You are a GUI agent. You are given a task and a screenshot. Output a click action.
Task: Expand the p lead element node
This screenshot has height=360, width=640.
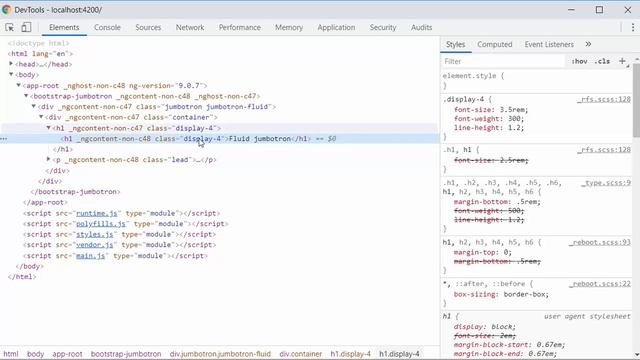pos(48,159)
